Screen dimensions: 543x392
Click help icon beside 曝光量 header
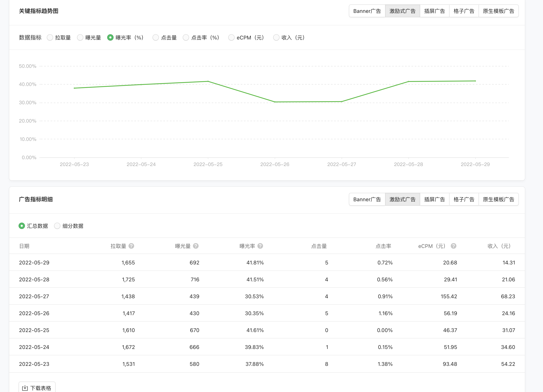(196, 246)
